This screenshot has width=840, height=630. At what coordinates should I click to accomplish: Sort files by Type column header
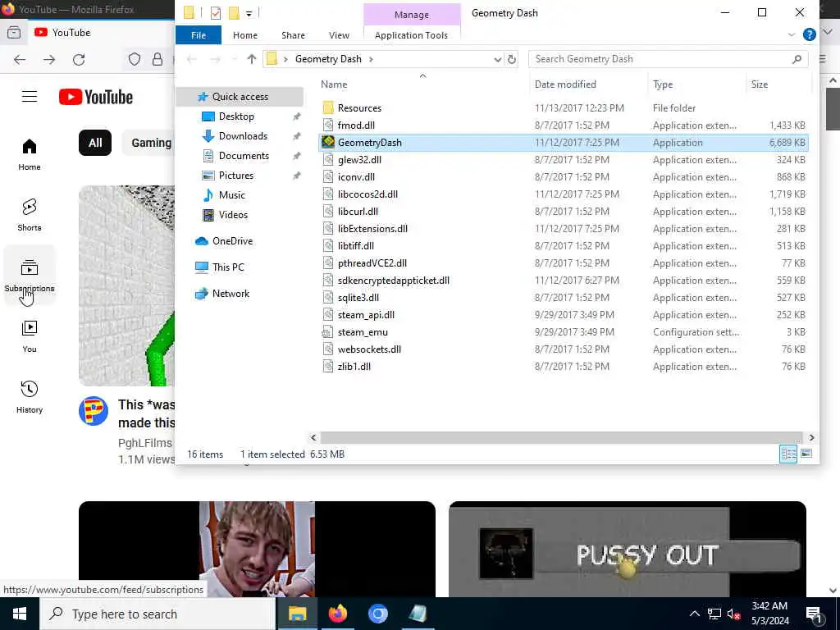[x=663, y=84]
